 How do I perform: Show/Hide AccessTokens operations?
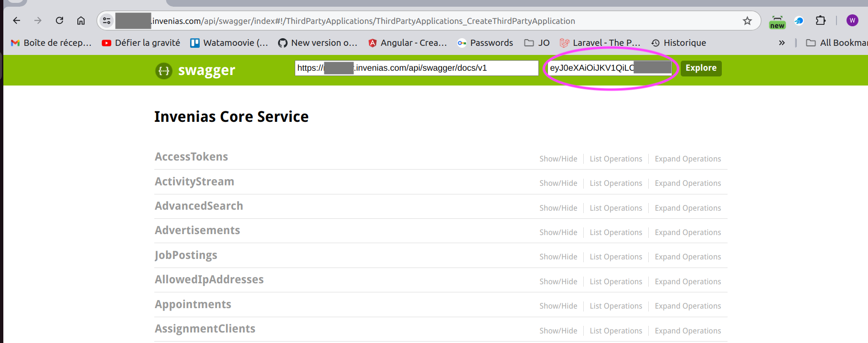point(558,159)
